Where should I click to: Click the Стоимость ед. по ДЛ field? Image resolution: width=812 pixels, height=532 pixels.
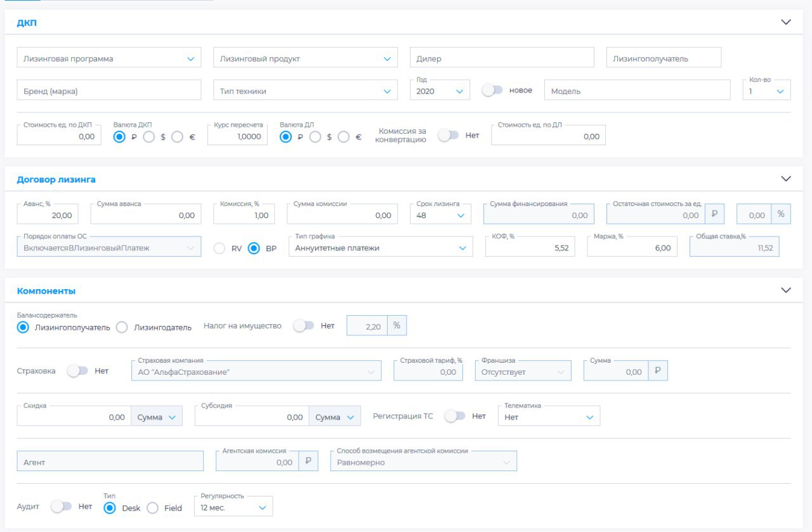point(548,136)
